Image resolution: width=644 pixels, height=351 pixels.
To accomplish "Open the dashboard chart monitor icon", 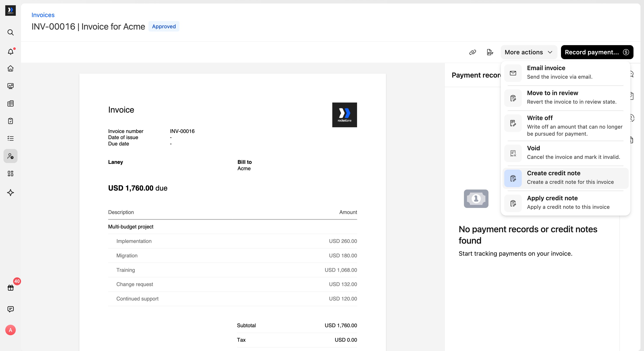I will tap(11, 86).
